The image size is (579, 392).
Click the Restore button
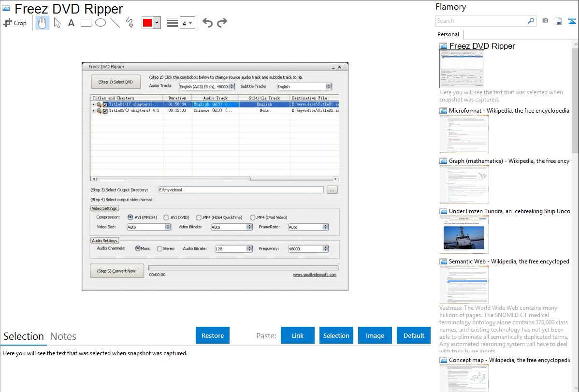point(213,335)
